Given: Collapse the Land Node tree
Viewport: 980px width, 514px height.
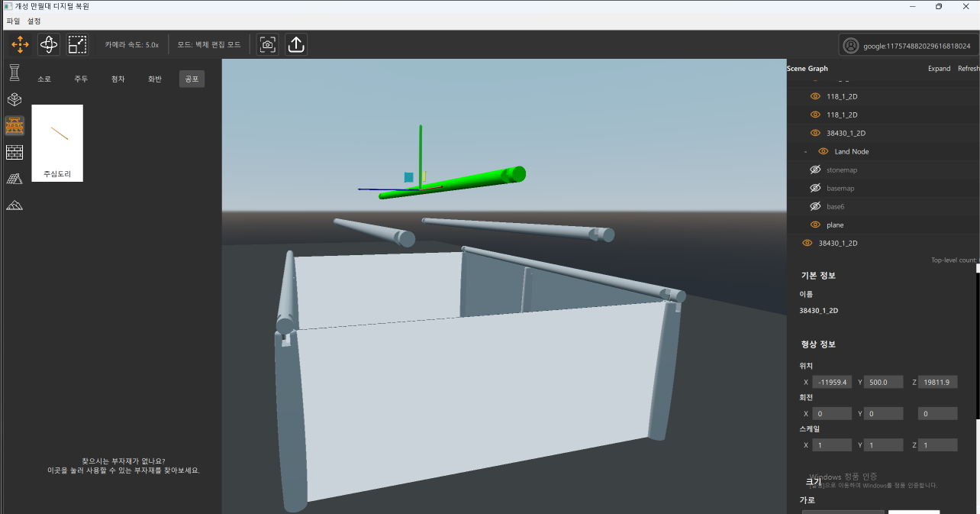Looking at the screenshot, I should (805, 152).
